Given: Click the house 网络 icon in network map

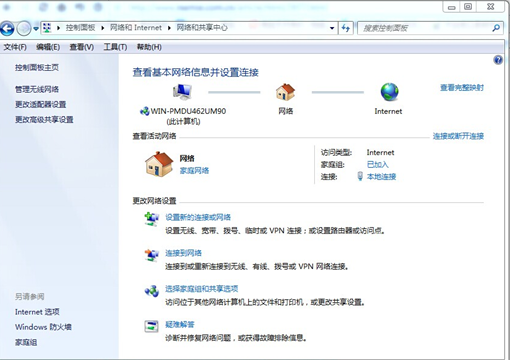Looking at the screenshot, I should tap(285, 92).
